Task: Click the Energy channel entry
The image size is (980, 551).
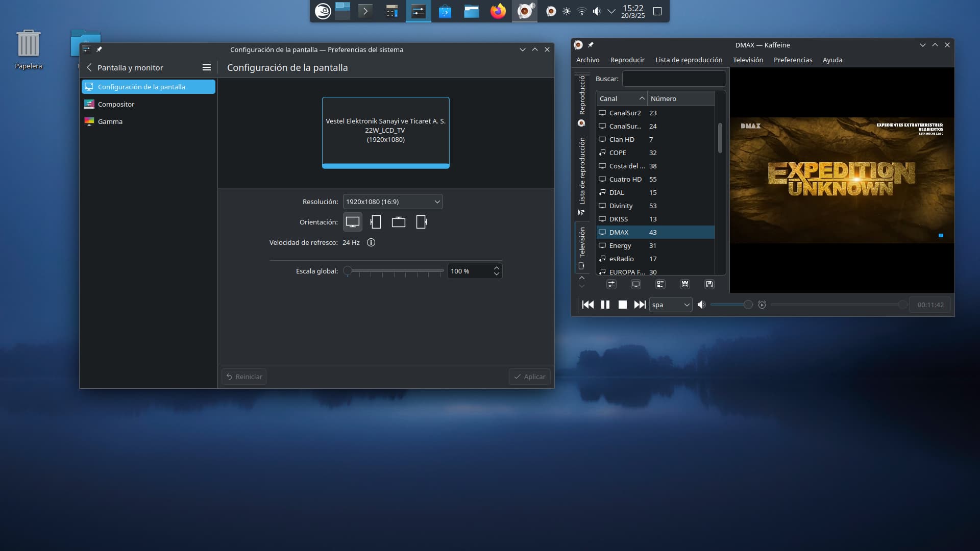Action: coord(620,245)
